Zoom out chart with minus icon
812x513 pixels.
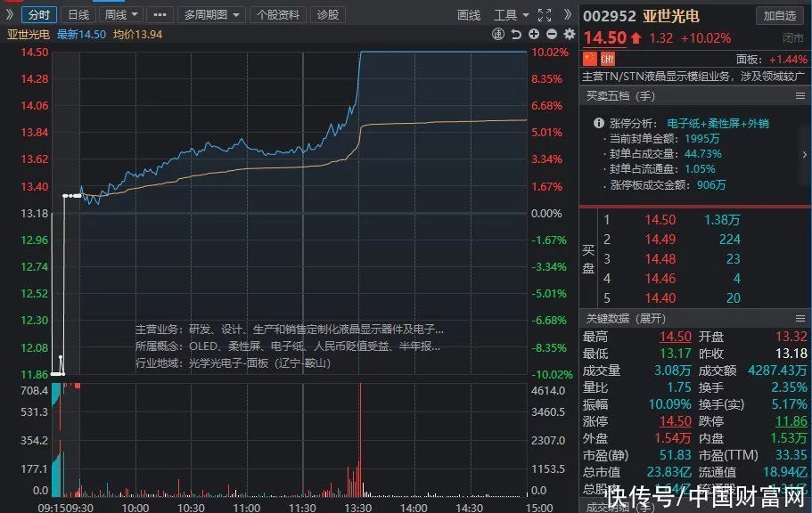550,34
